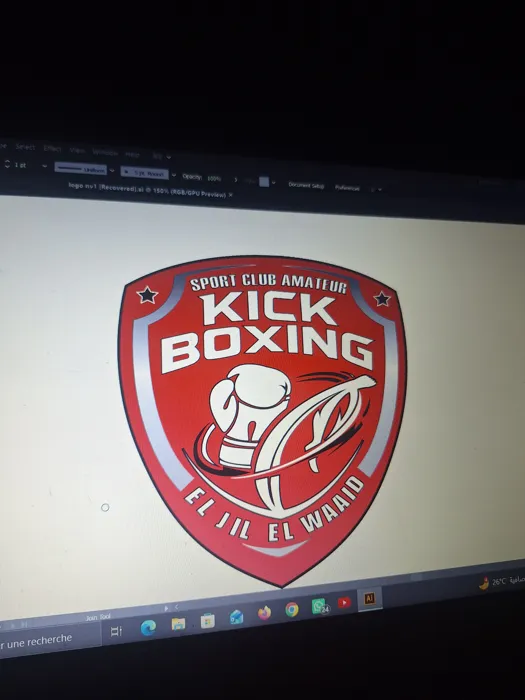Open YouTube app from the taskbar
The image size is (525, 700).
[x=344, y=603]
